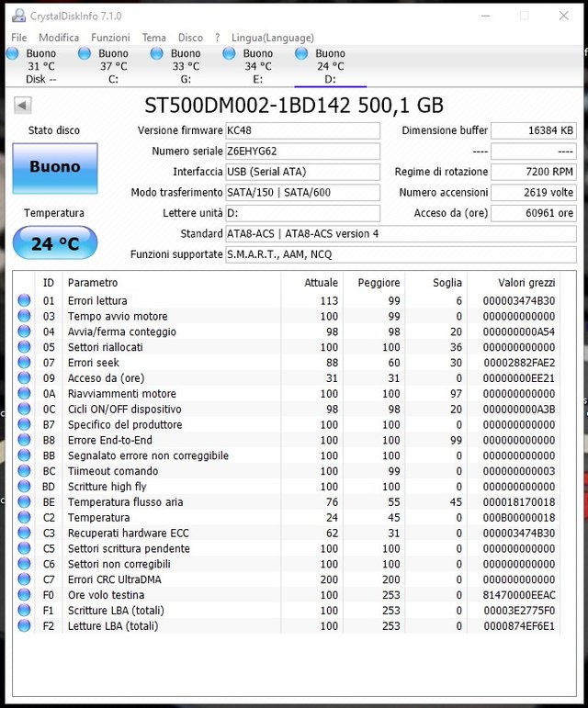Click the Funzioni supportate field
The height and width of the screenshot is (708, 588).
pos(401,254)
